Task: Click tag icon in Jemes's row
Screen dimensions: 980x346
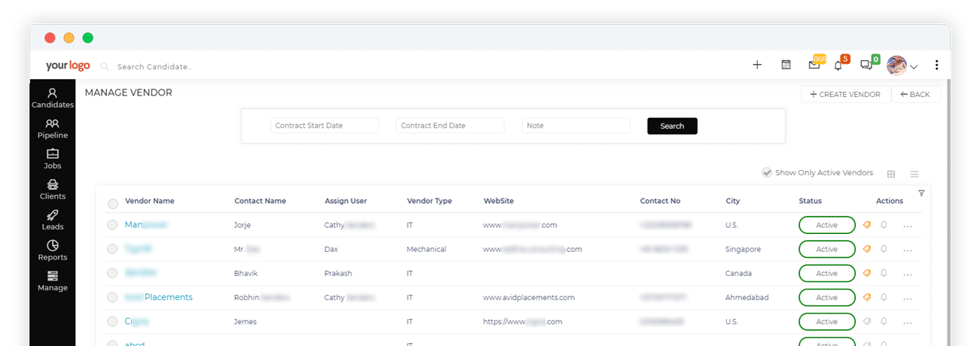Action: click(x=867, y=321)
